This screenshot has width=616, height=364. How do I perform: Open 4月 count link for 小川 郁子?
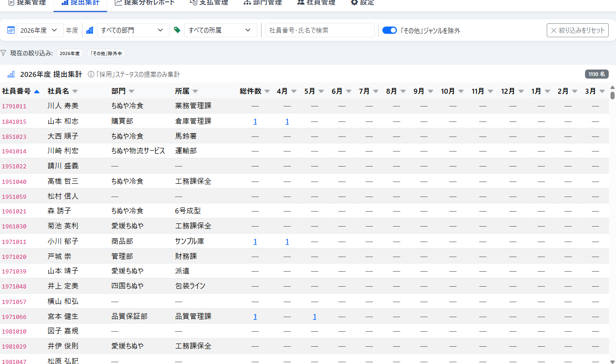287,242
